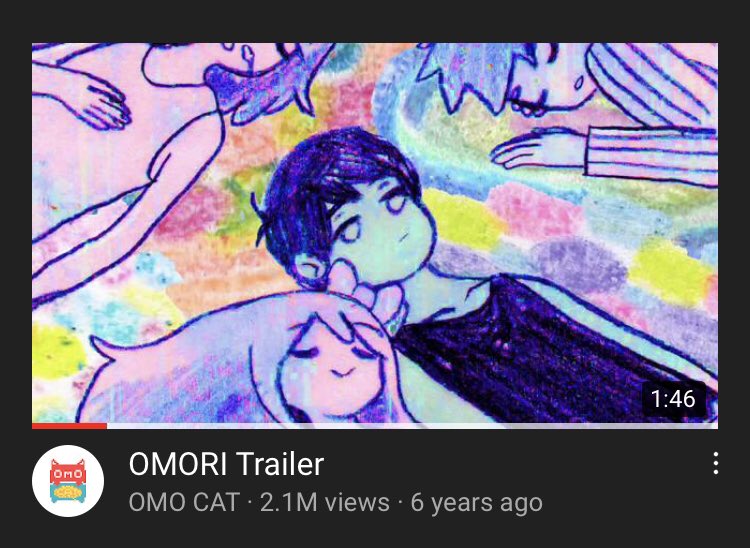Click the 6 years ago upload date
Viewport: 750px width, 548px height.
coord(476,503)
